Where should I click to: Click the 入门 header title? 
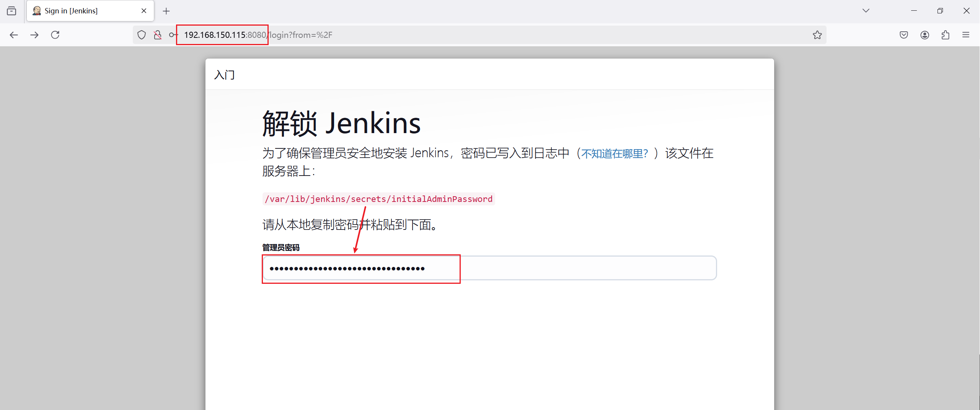(225, 75)
